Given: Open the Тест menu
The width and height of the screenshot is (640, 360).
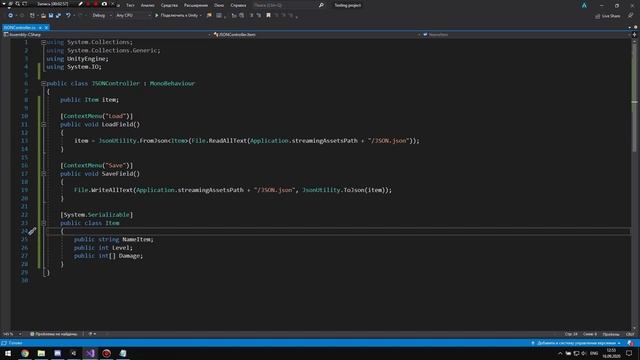Looking at the screenshot, I should pyautogui.click(x=130, y=5).
